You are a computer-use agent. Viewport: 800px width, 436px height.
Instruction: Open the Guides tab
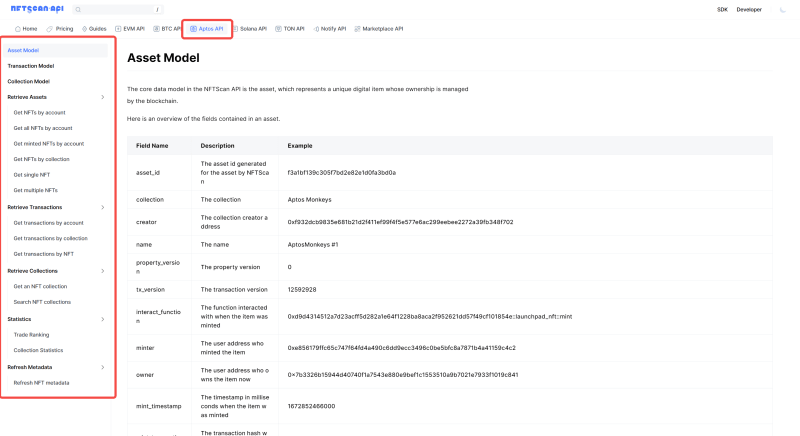coord(94,29)
